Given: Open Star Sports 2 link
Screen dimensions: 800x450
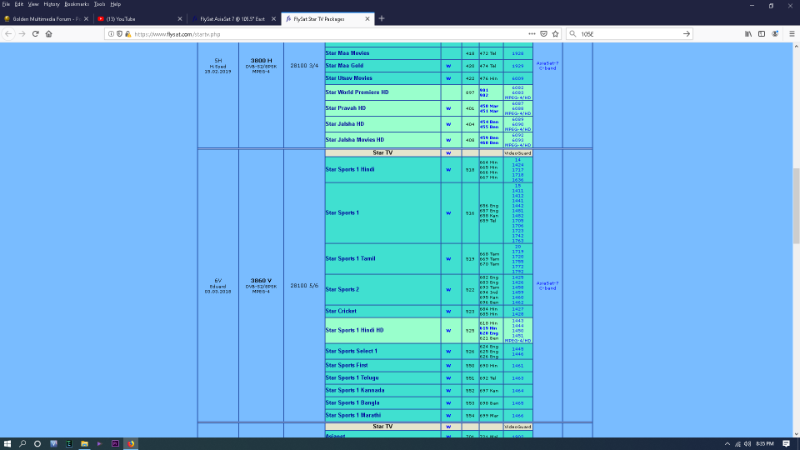Looking at the screenshot, I should 342,289.
